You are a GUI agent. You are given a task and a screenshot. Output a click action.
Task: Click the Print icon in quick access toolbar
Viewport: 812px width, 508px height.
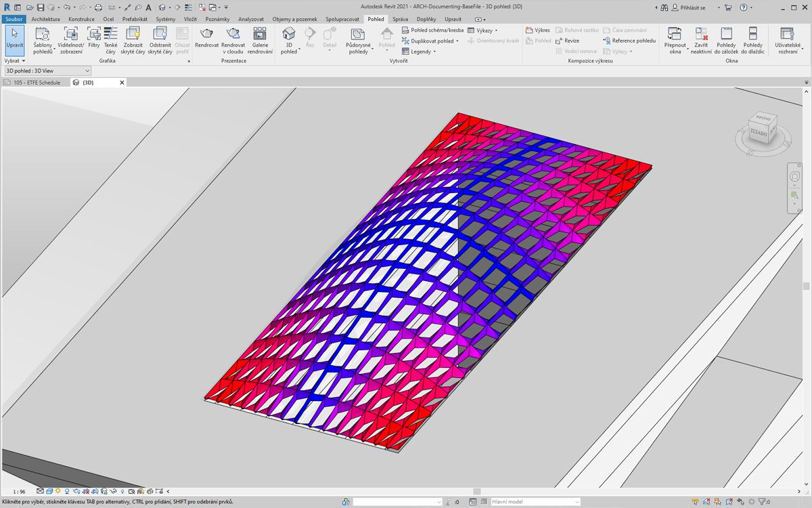click(x=98, y=7)
